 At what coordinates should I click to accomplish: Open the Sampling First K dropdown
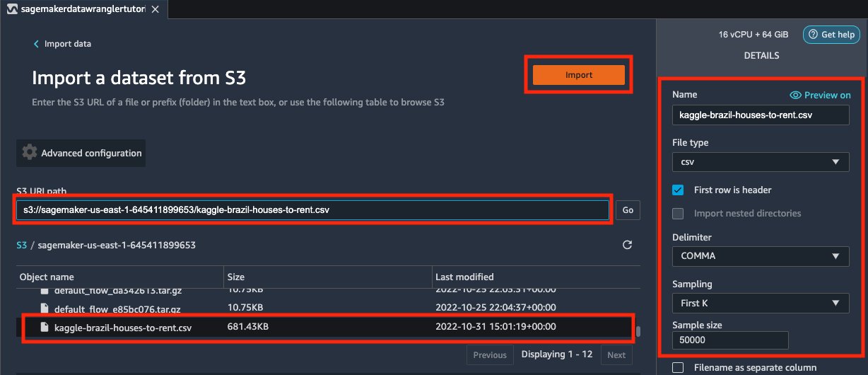pos(761,304)
